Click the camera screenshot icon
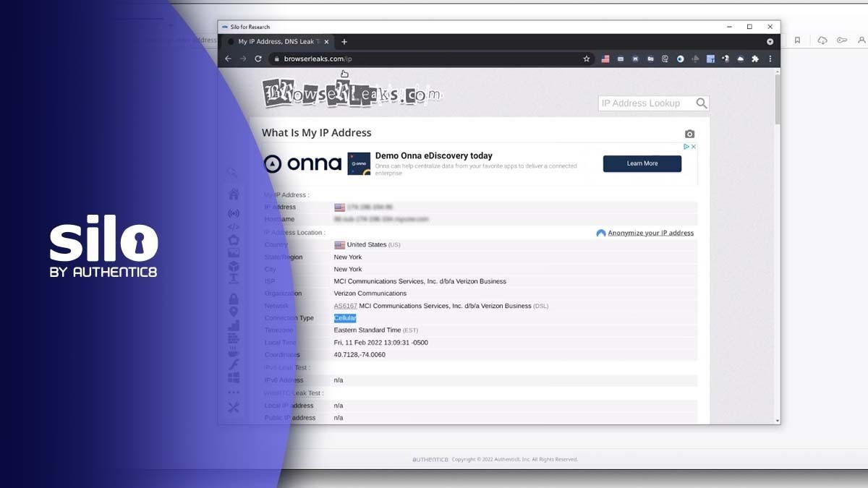868x488 pixels. [x=689, y=134]
